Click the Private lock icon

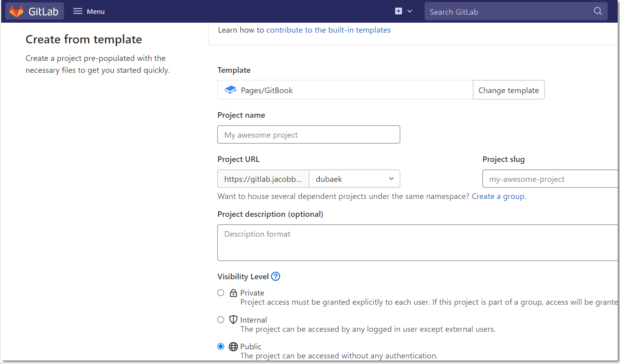233,293
